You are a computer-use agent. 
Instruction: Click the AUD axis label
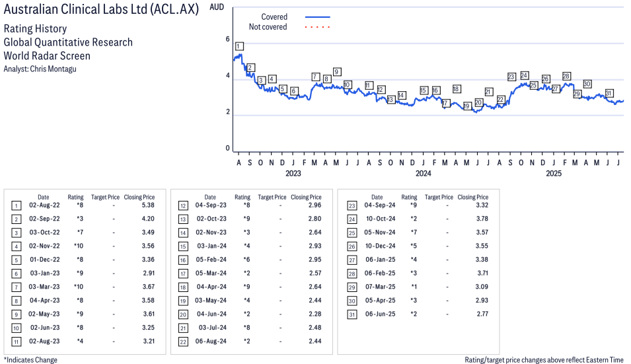(217, 7)
